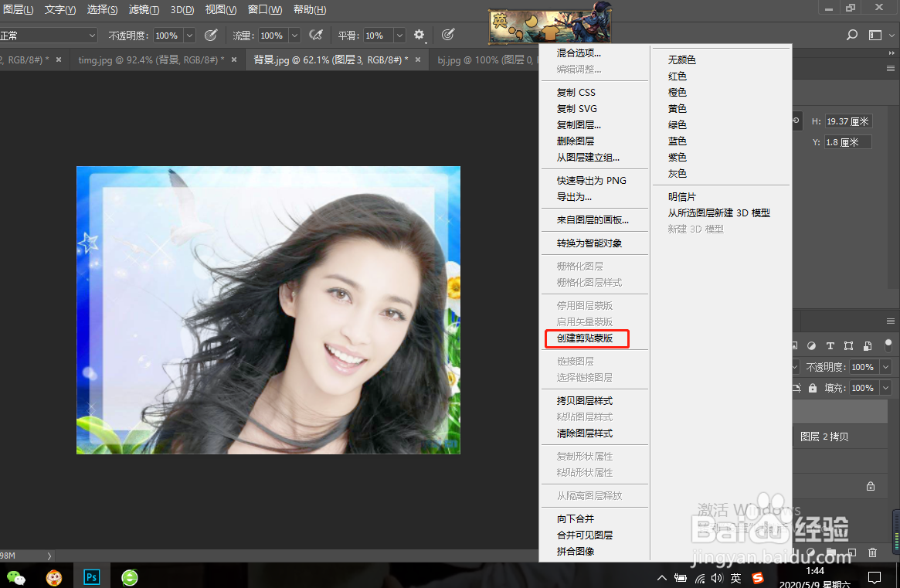Screen dimensions: 900x588
Task: Open the 滤镜(T) menu
Action: (x=144, y=10)
